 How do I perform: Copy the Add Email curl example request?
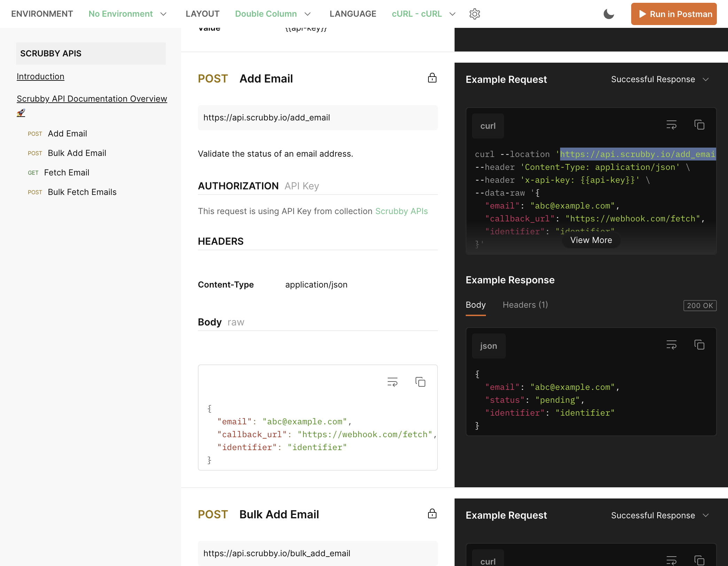[699, 125]
